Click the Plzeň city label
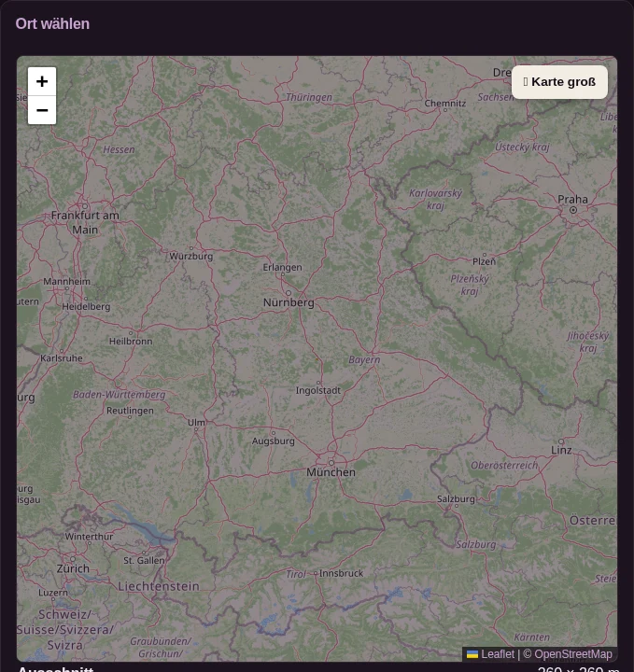634x672 pixels. (x=484, y=261)
